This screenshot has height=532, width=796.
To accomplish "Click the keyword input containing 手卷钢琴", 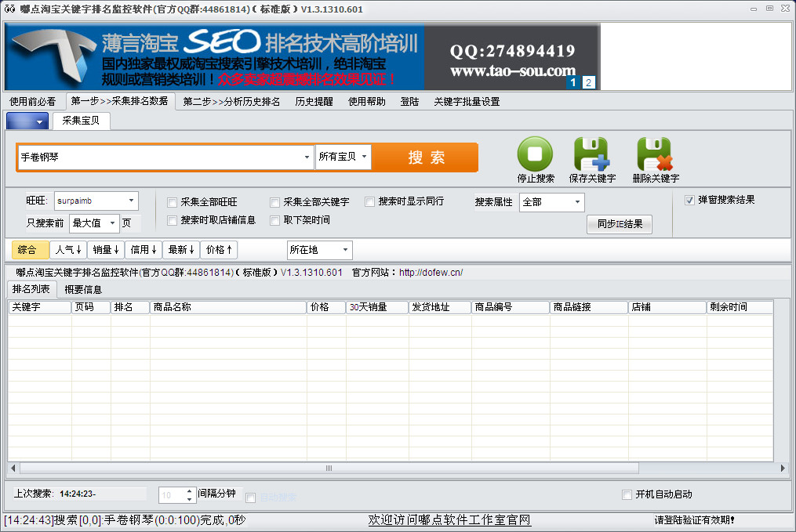I will (x=160, y=157).
